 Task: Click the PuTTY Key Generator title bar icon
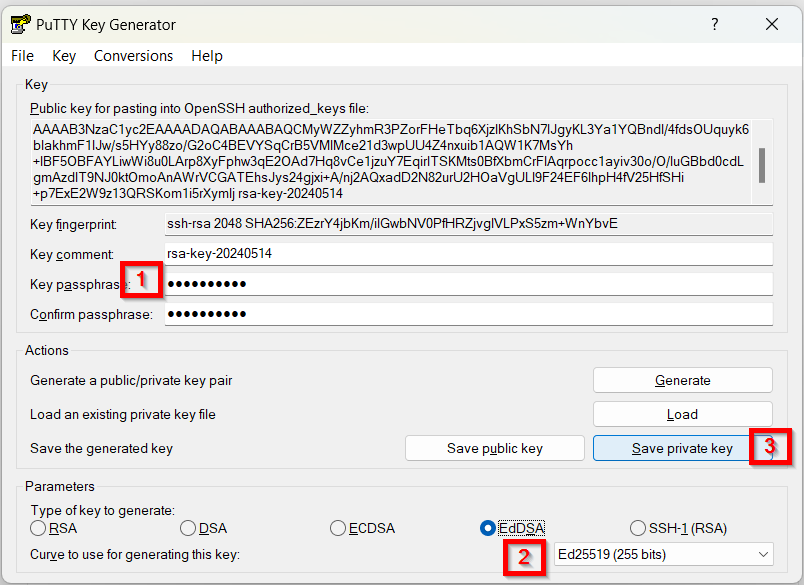[x=21, y=24]
